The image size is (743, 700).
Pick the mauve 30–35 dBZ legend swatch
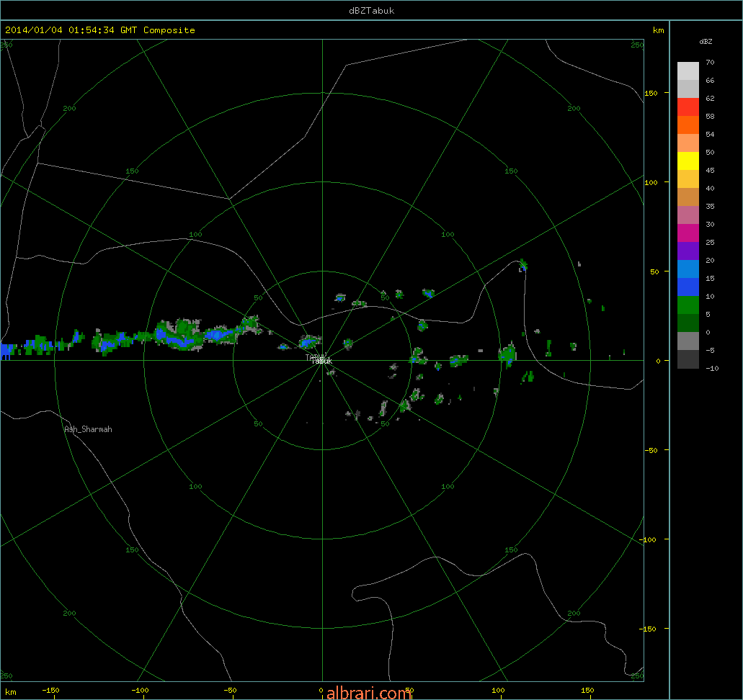688,215
